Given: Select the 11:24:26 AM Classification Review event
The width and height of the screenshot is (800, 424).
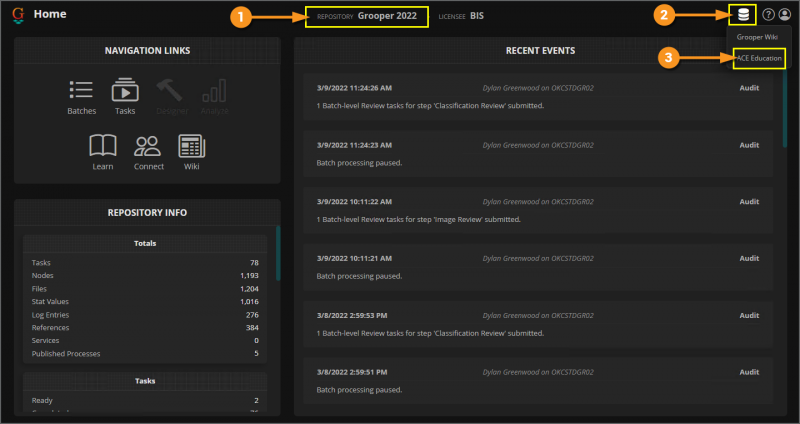Looking at the screenshot, I should click(538, 97).
